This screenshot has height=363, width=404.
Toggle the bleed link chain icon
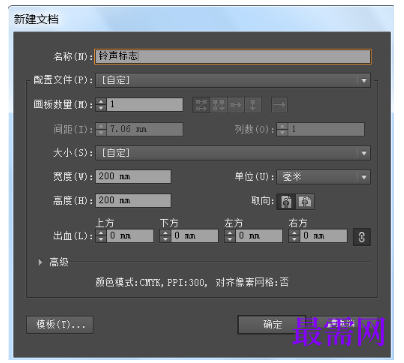(362, 237)
